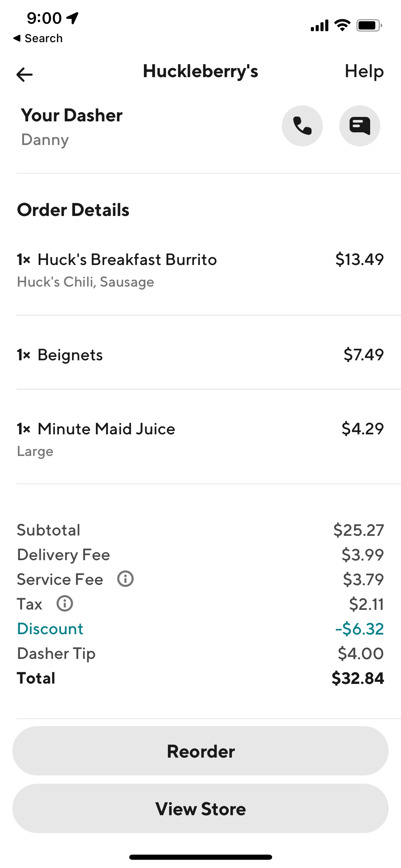The width and height of the screenshot is (401, 868).
Task: Select the Beignets order item
Action: [x=70, y=355]
